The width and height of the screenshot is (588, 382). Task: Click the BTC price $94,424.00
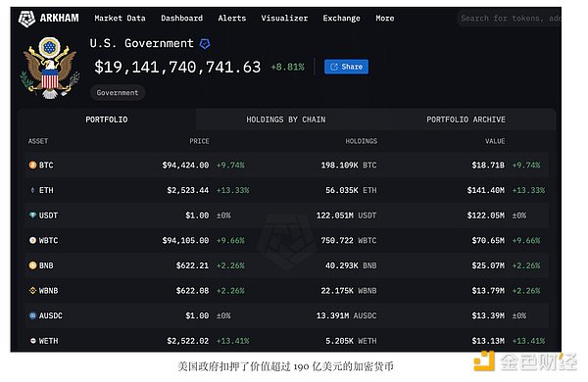[185, 165]
